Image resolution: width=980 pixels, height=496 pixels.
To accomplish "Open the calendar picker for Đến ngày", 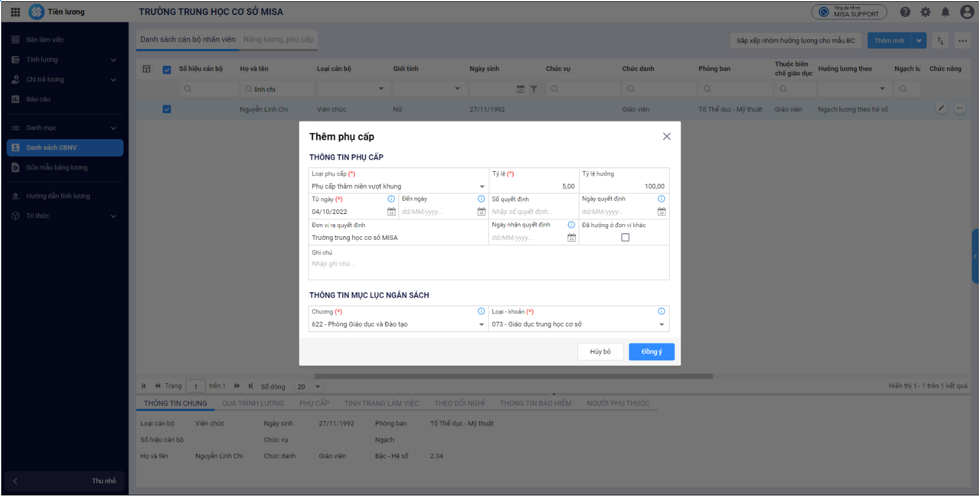I will 481,212.
